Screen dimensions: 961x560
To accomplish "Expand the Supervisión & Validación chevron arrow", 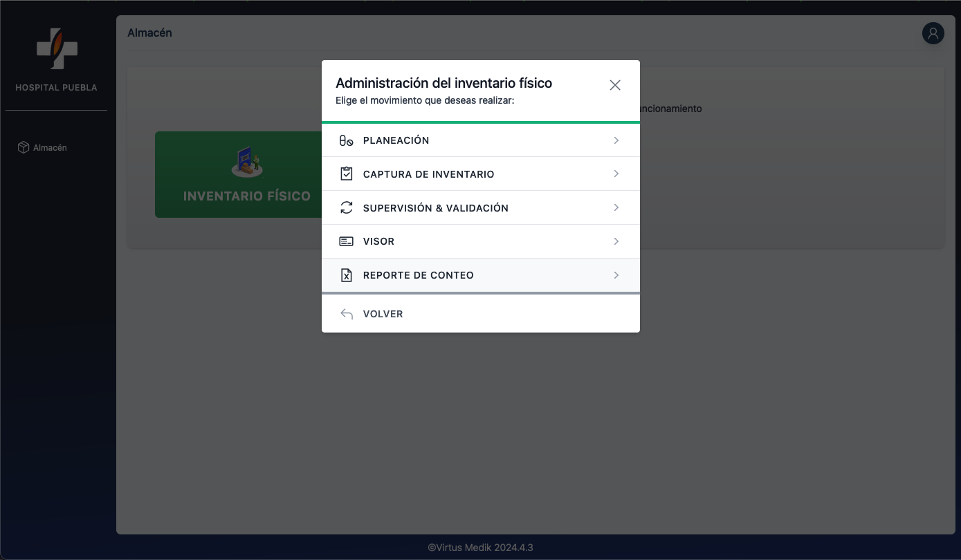I will 616,208.
